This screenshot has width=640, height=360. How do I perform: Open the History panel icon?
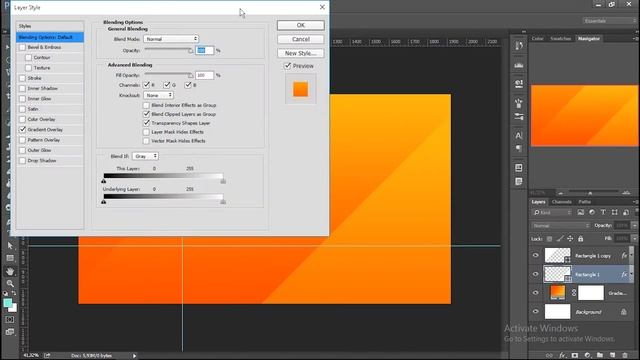[519, 46]
